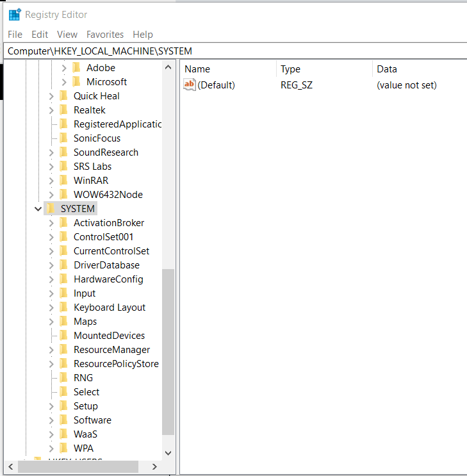Select the (Default) value name
Screen dimensions: 467x476
216,85
